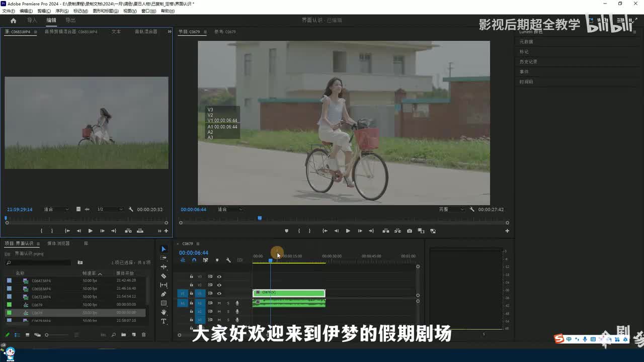
Task: Play the Source monitor
Action: tap(90, 231)
